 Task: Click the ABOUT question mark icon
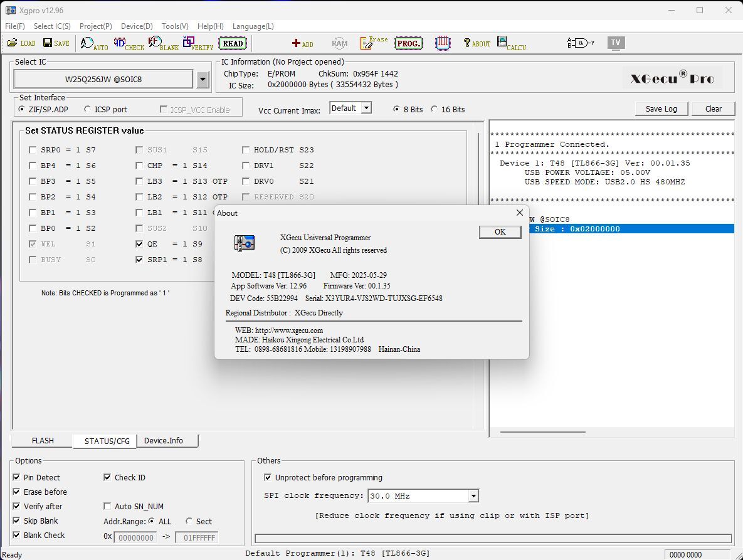477,44
